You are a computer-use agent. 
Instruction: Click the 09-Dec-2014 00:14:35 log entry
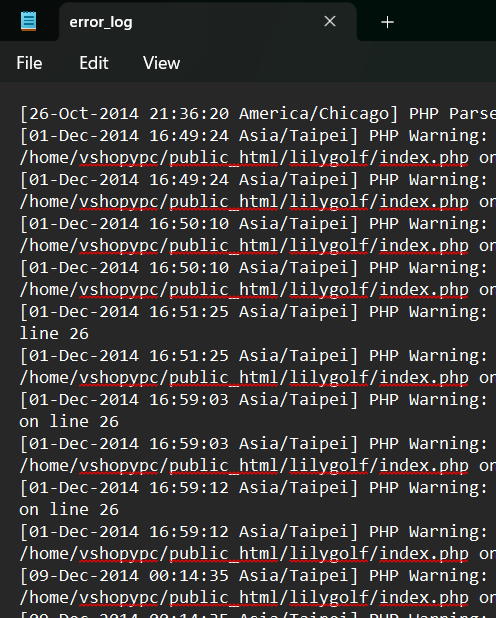pyautogui.click(x=258, y=576)
